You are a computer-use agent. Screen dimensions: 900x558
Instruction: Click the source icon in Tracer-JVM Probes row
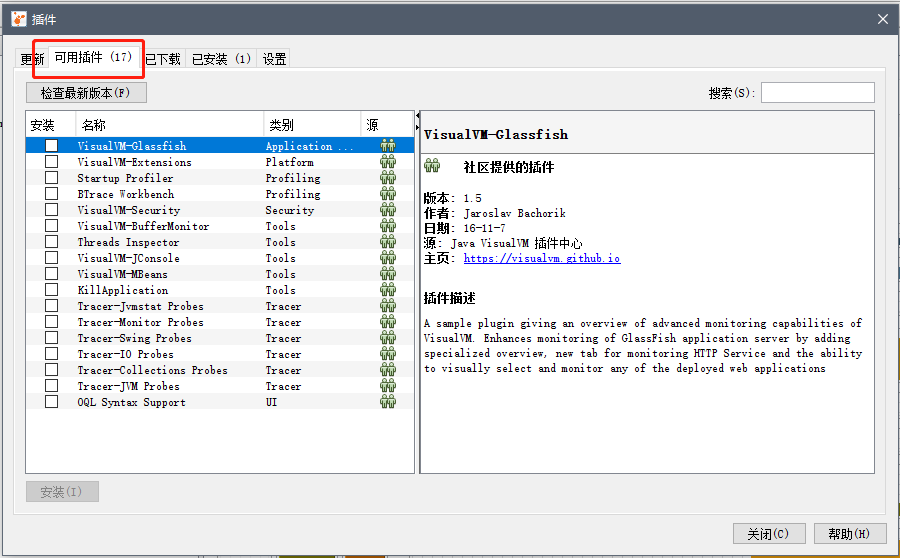click(x=388, y=386)
